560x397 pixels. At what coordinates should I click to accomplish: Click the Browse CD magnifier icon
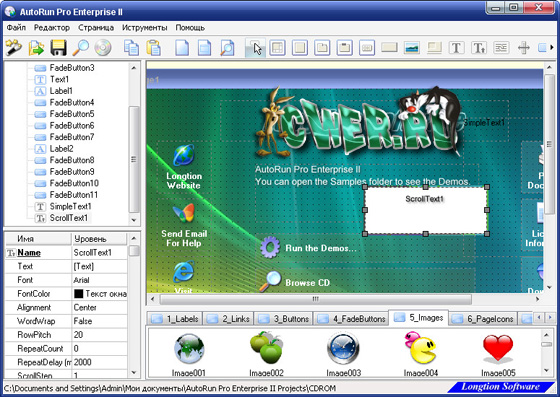click(270, 281)
